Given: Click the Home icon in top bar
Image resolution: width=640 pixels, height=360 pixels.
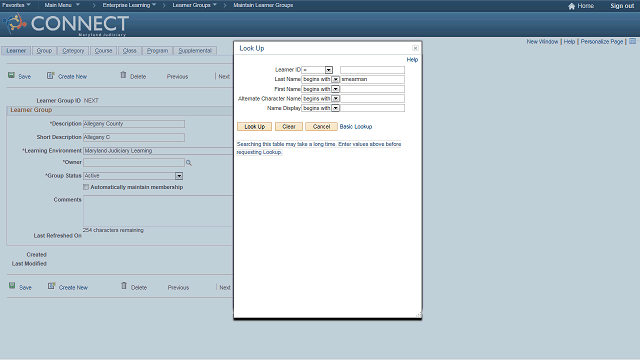Looking at the screenshot, I should point(571,6).
